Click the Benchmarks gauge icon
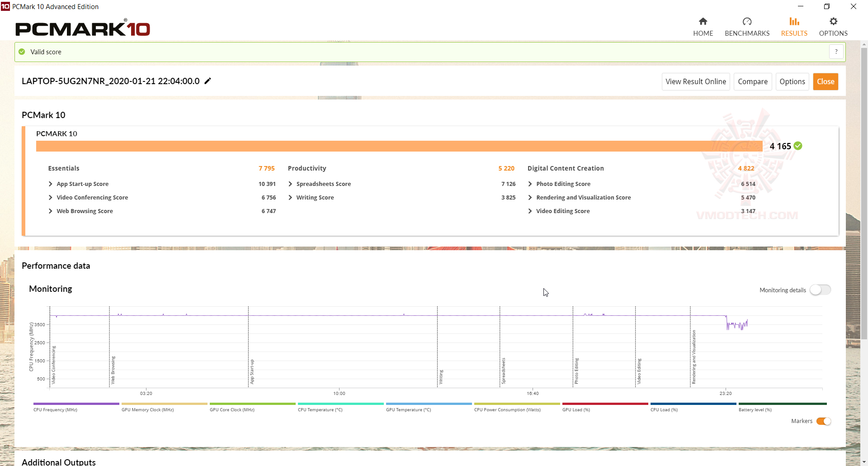Screen dimensions: 868x466 (x=747, y=21)
